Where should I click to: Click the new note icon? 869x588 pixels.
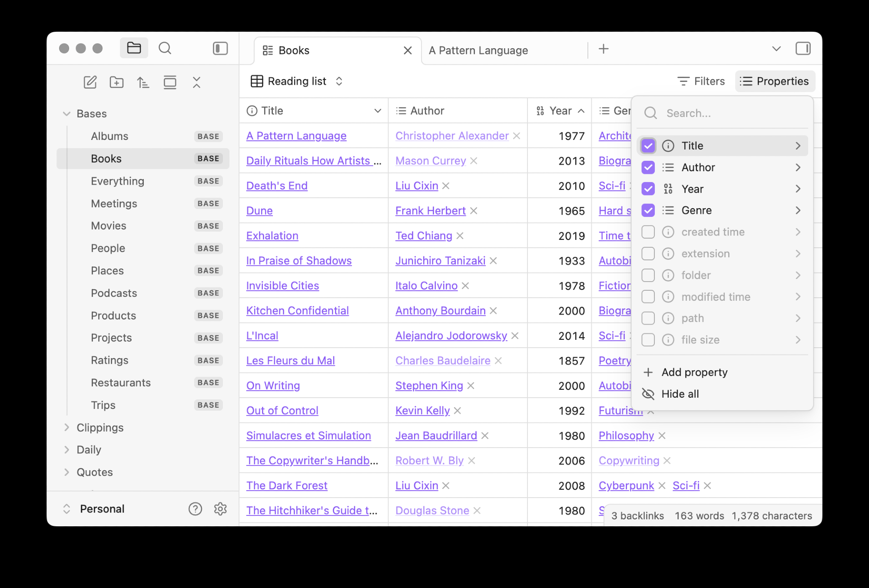(x=90, y=82)
